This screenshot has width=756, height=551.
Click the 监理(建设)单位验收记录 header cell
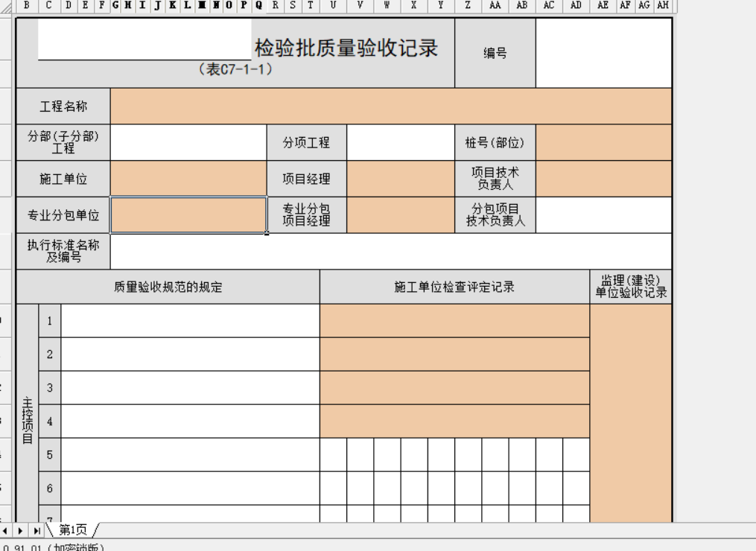pos(631,287)
